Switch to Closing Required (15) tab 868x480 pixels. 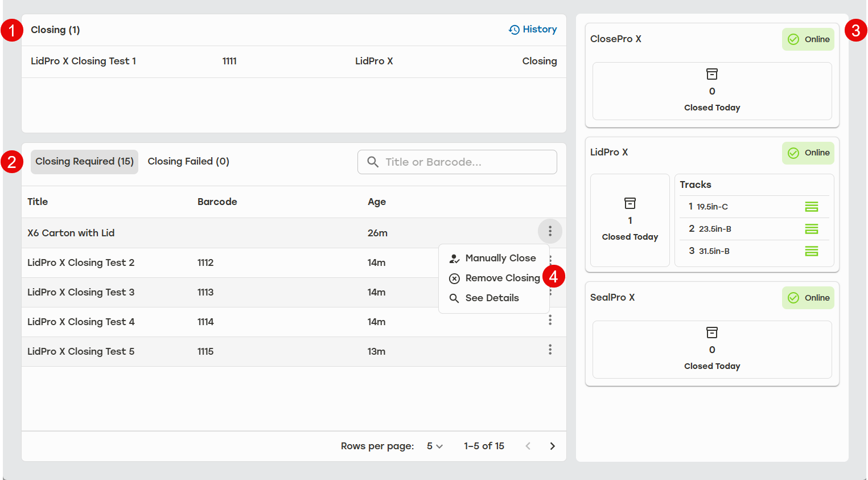coord(84,162)
